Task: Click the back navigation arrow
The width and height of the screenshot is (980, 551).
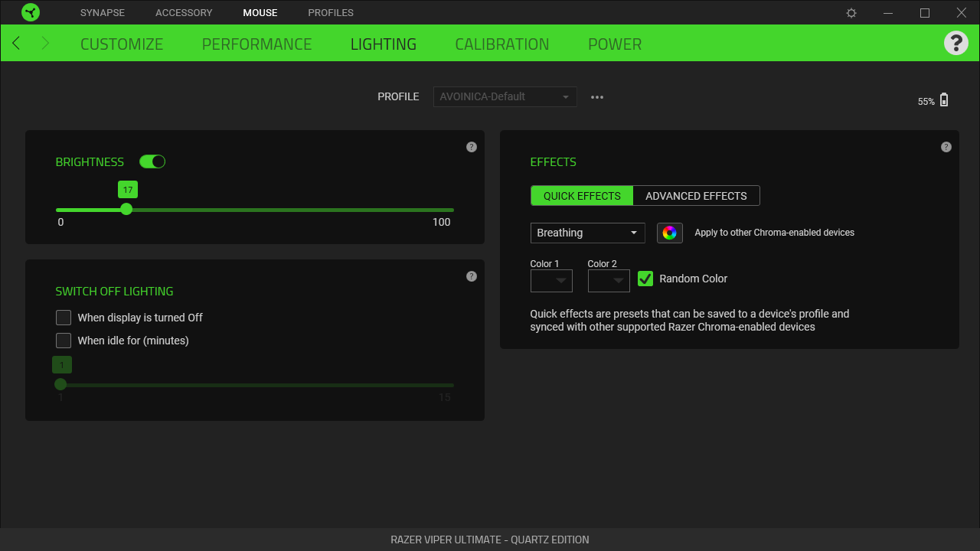Action: click(16, 44)
